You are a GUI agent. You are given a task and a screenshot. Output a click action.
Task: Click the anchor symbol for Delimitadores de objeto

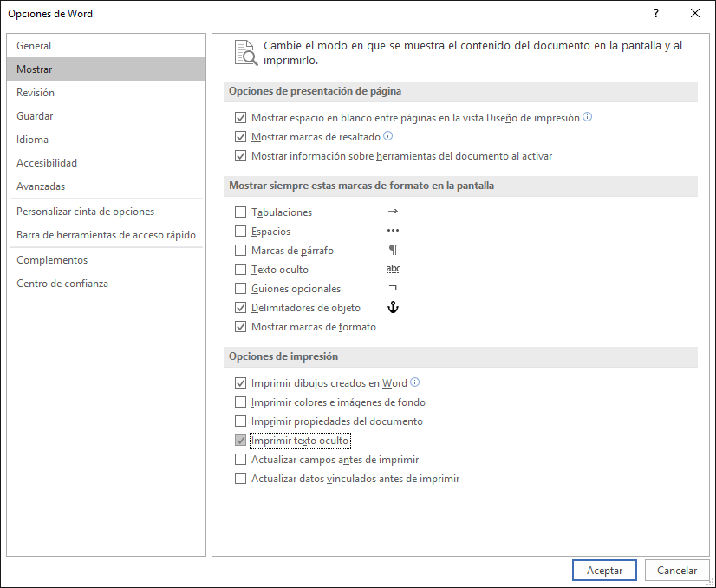click(x=393, y=308)
